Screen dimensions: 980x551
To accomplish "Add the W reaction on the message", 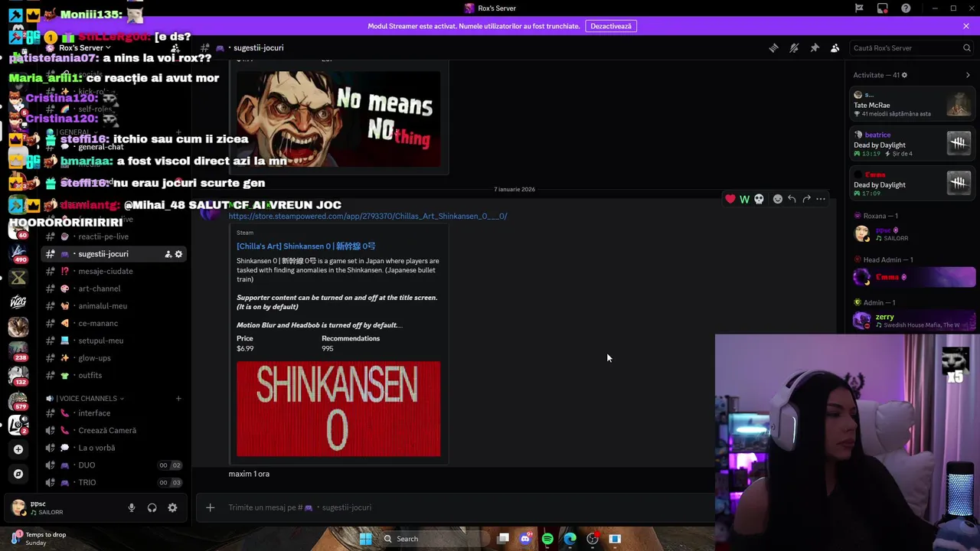I will [744, 199].
